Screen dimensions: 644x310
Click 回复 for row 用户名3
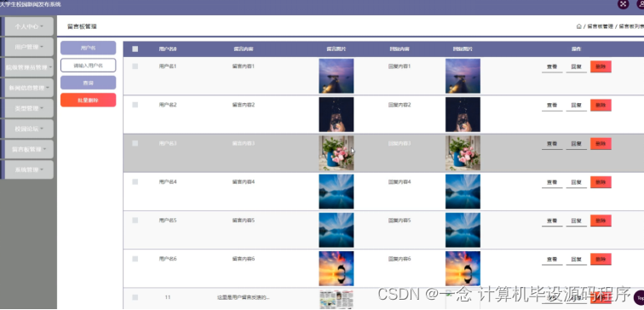point(577,144)
